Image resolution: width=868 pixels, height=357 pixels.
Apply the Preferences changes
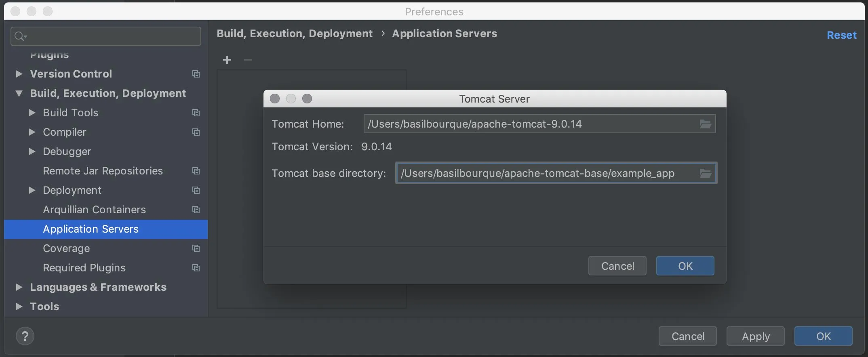756,336
